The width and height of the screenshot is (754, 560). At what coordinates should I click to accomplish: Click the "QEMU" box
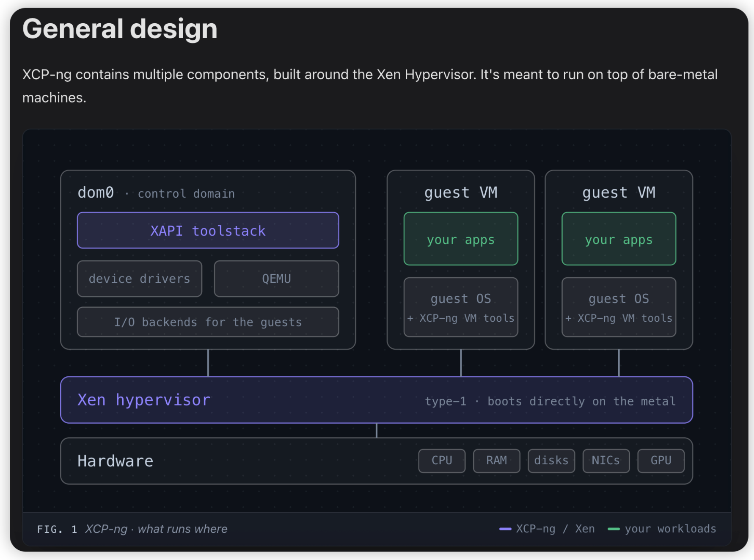pyautogui.click(x=276, y=279)
